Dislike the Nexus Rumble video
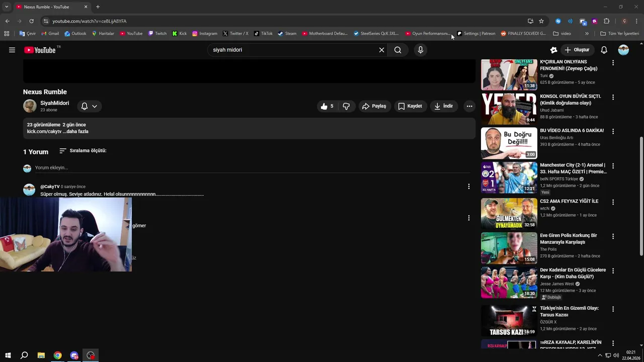Screen dimensions: 644x362 [346, 106]
